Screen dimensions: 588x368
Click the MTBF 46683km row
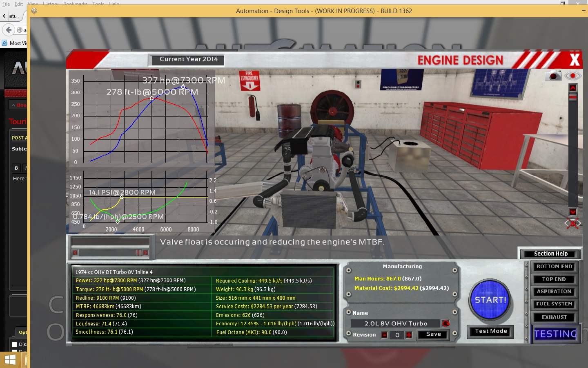[x=142, y=306]
